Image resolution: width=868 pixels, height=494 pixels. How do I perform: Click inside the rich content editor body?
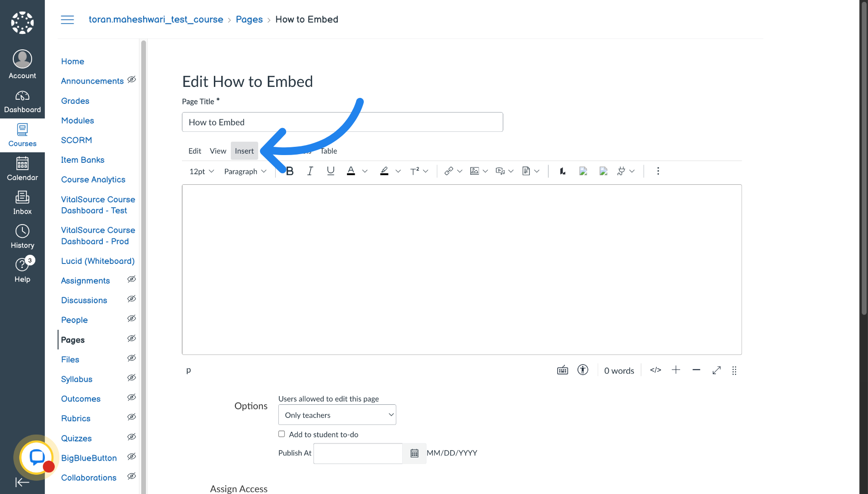click(462, 269)
